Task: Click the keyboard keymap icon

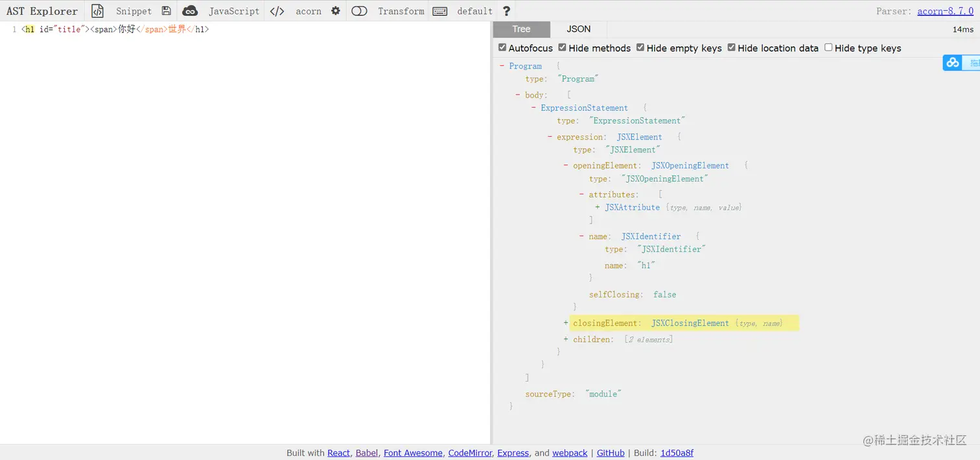Action: [x=440, y=11]
